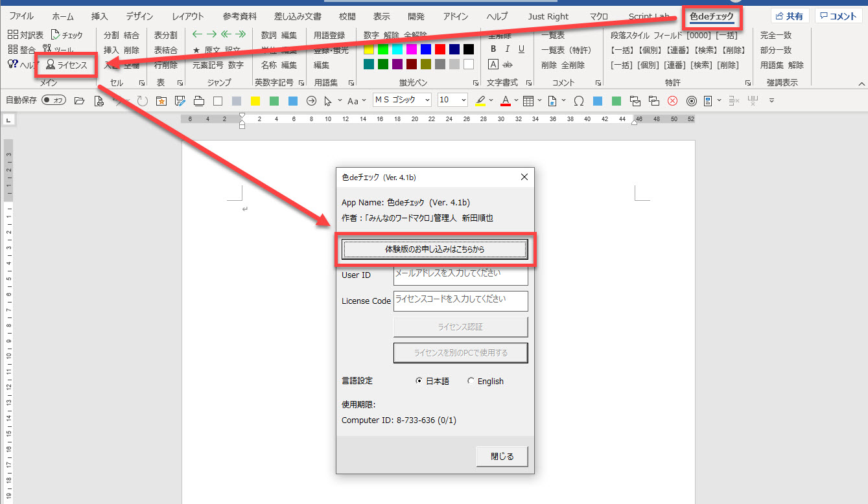This screenshot has width=868, height=504.
Task: Click the underline (U) formatting icon
Action: pyautogui.click(x=521, y=49)
